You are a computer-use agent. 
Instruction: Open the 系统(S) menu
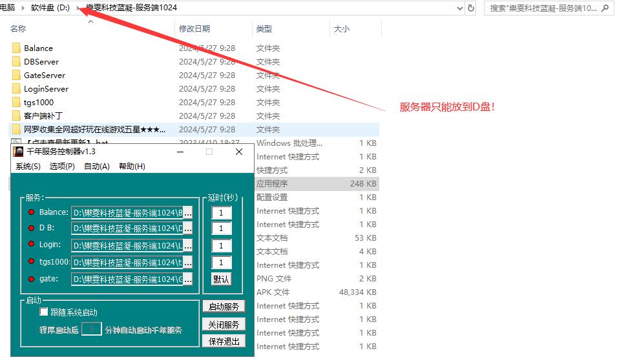pyautogui.click(x=28, y=167)
